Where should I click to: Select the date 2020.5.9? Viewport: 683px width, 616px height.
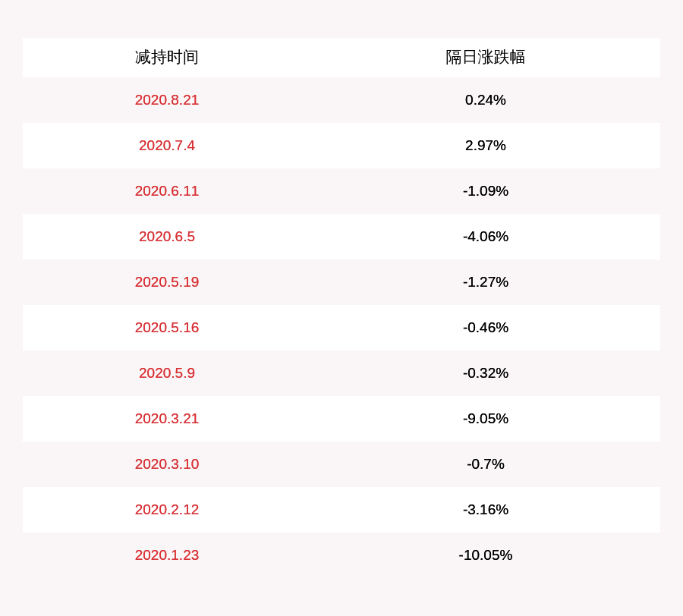tap(167, 373)
